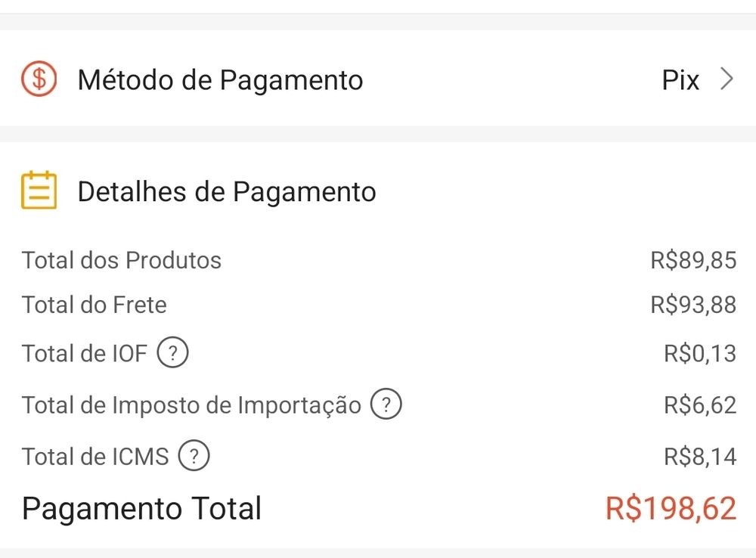Tap the R$6,62 import tax amount
The height and width of the screenshot is (558, 756).
(x=699, y=405)
